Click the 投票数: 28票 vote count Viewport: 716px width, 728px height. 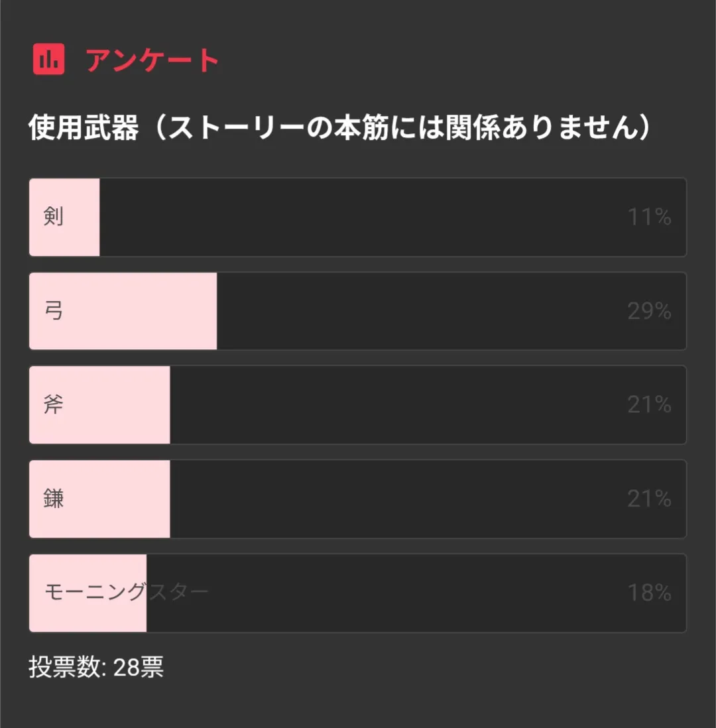96,667
